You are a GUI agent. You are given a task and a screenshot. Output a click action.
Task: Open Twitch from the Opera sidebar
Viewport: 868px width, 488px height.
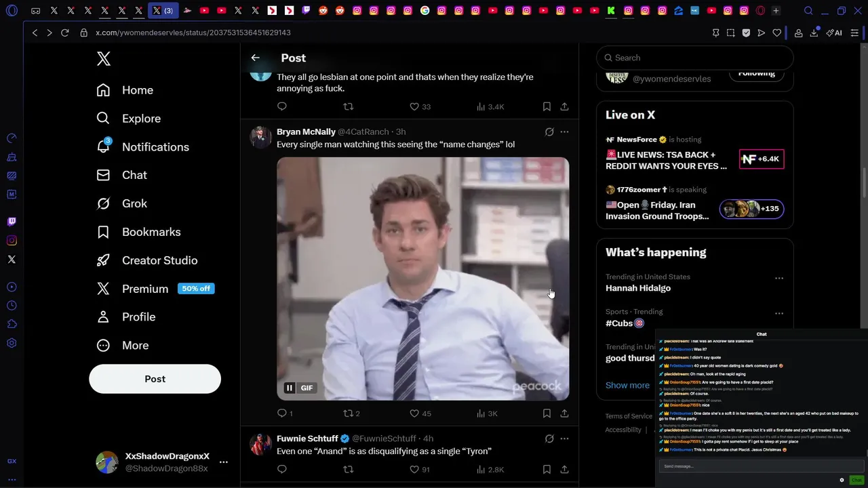pos(12,222)
